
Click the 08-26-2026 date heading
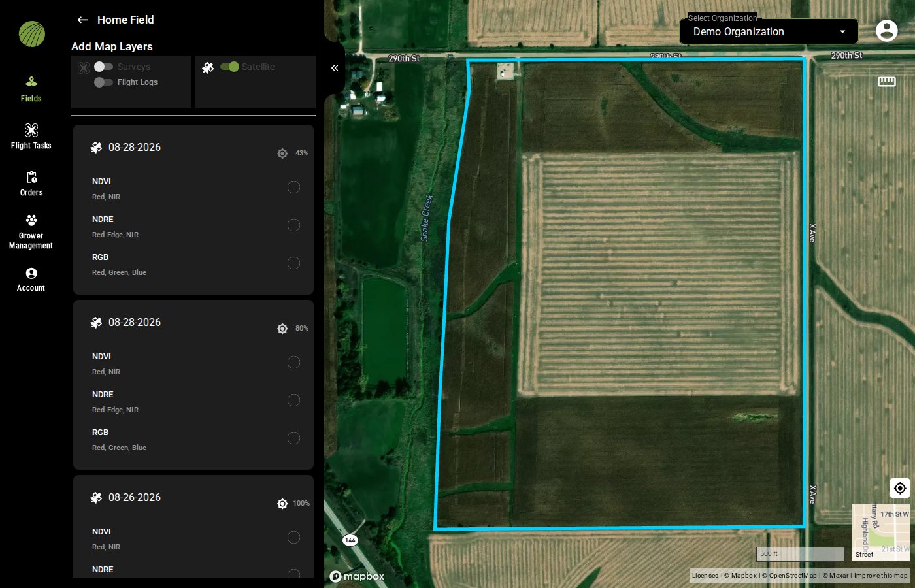point(135,498)
